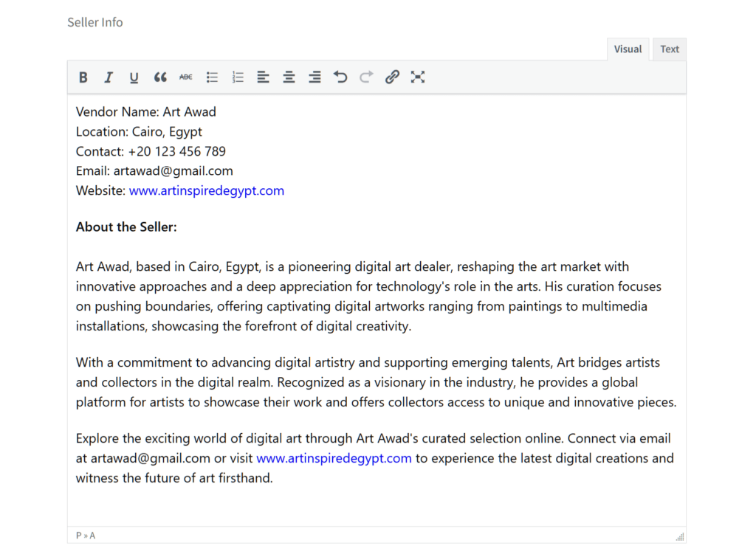
Task: Center align the text
Action: coord(289,77)
